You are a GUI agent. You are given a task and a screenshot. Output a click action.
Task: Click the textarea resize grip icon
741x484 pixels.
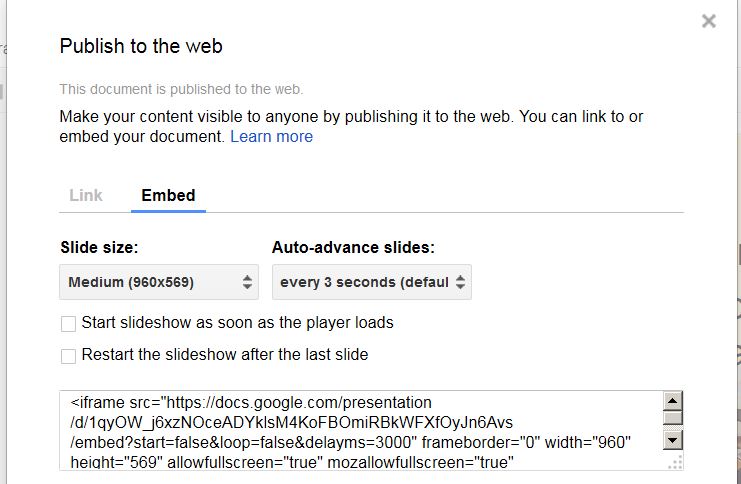point(675,462)
